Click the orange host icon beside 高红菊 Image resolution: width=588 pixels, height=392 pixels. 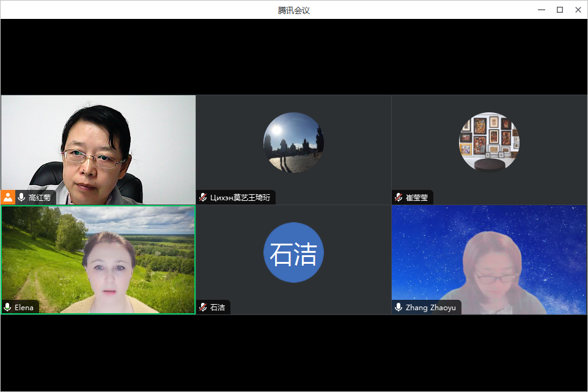[8, 197]
